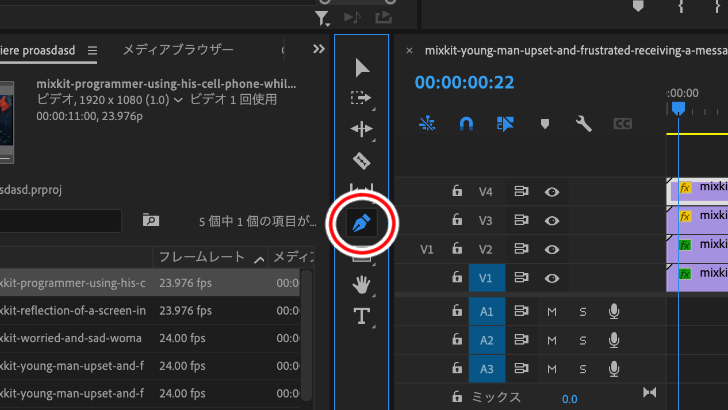
Task: Select the Razor tool
Action: [x=362, y=161]
